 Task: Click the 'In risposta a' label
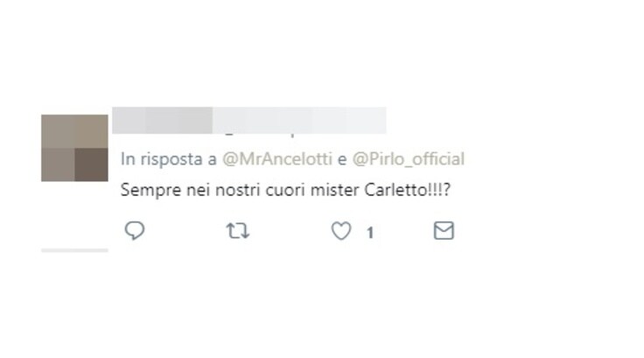pos(168,159)
